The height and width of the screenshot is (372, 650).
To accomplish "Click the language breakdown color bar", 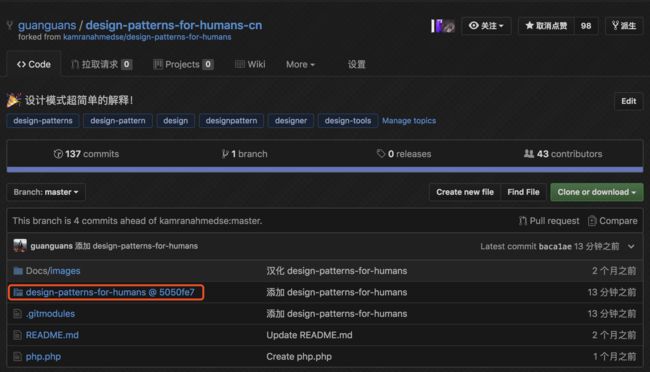I will tap(325, 170).
